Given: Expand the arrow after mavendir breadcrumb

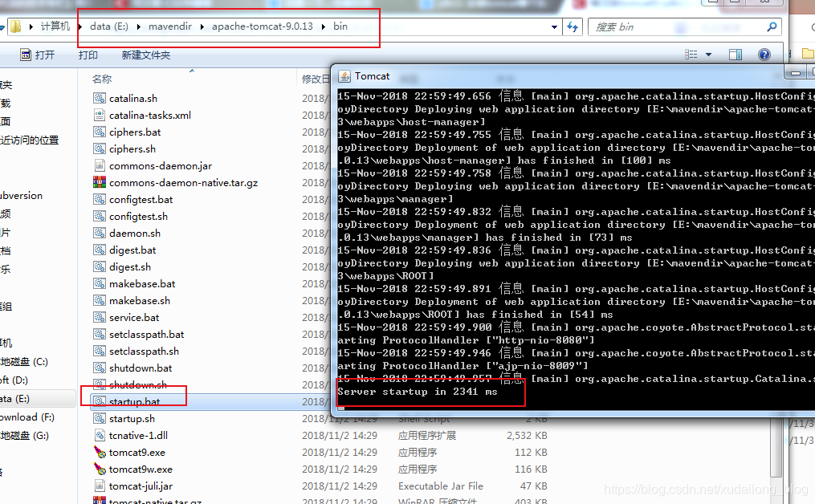Looking at the screenshot, I should [x=202, y=26].
